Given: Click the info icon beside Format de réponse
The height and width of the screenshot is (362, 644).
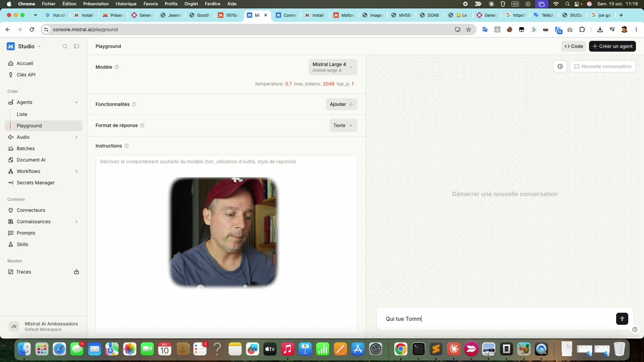Looking at the screenshot, I should (x=142, y=125).
